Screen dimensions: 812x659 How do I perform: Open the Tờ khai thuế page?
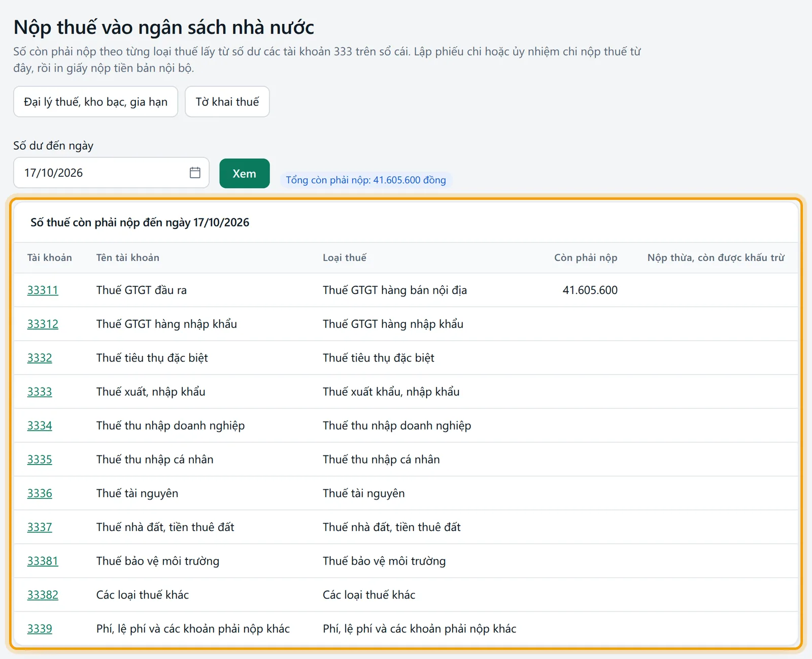227,102
